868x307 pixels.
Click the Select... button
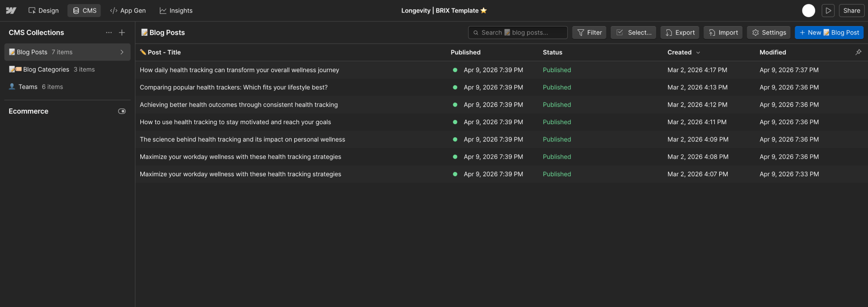tap(633, 33)
